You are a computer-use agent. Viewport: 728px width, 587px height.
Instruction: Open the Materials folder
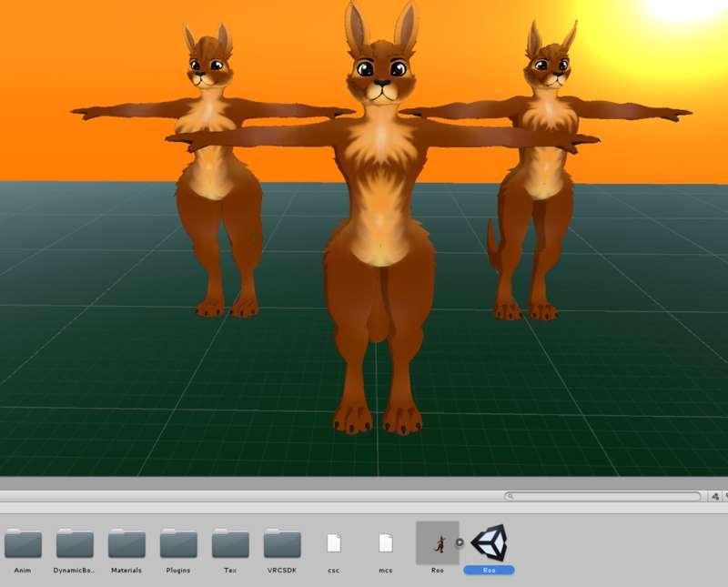point(126,543)
